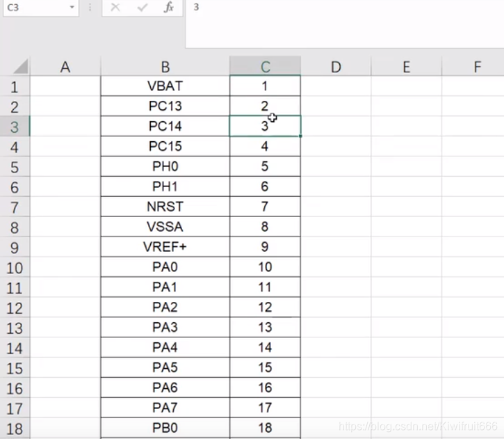
Task: Select column A header
Action: coord(65,67)
